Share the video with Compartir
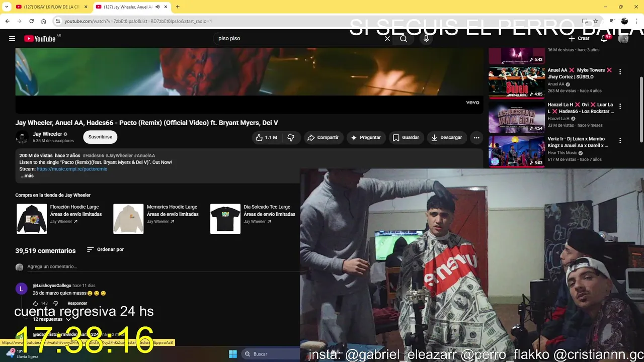The height and width of the screenshot is (362, 644). pyautogui.click(x=323, y=137)
